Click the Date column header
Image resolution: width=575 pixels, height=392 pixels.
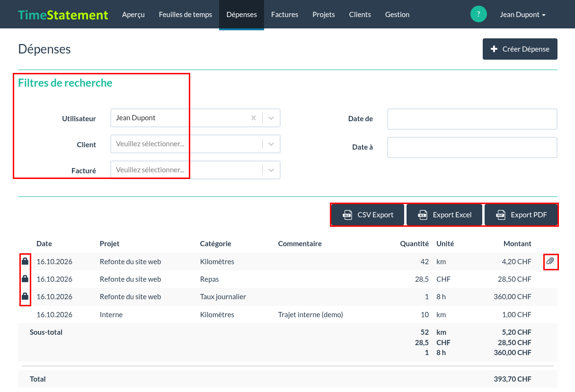pyautogui.click(x=44, y=244)
